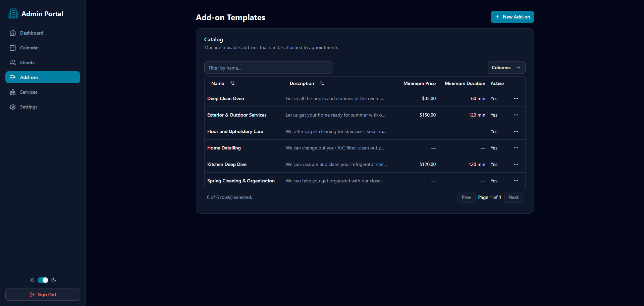The width and height of the screenshot is (644, 306).
Task: Open the Home Detailing row options menu
Action: 516,148
